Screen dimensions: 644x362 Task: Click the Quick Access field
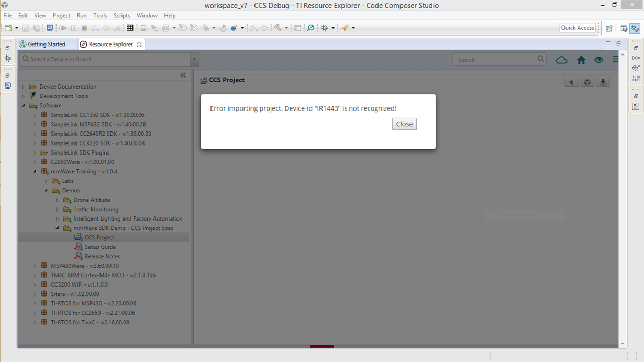tap(578, 28)
